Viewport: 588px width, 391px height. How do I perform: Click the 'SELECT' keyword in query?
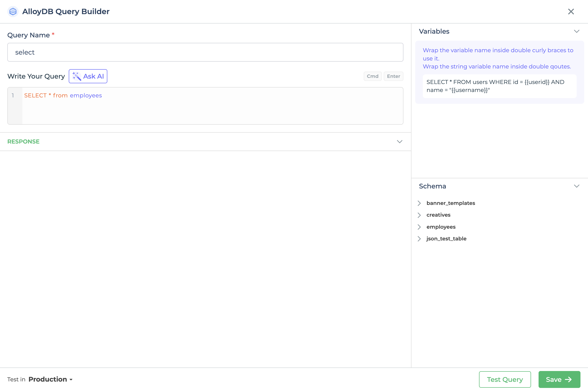pos(35,96)
